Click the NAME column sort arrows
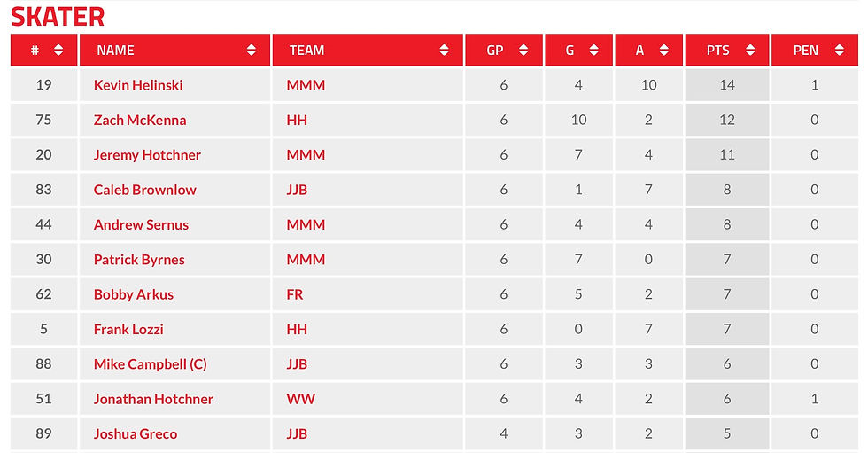The width and height of the screenshot is (868, 453). click(x=252, y=51)
